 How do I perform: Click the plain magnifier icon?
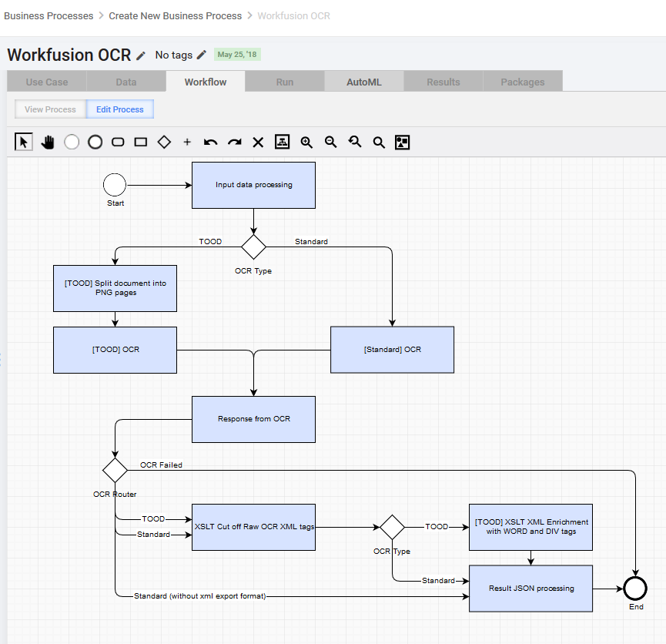pyautogui.click(x=379, y=142)
